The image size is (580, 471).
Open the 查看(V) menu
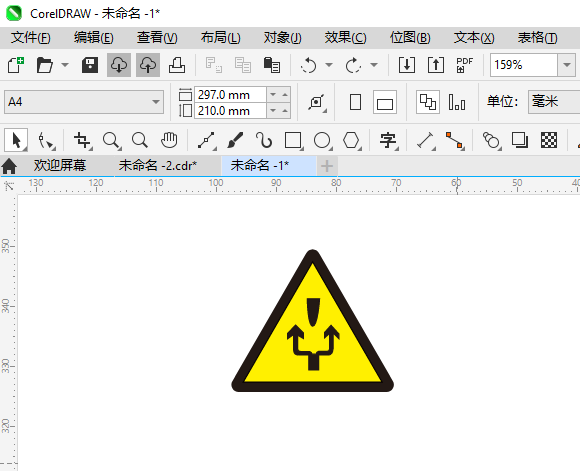(157, 38)
